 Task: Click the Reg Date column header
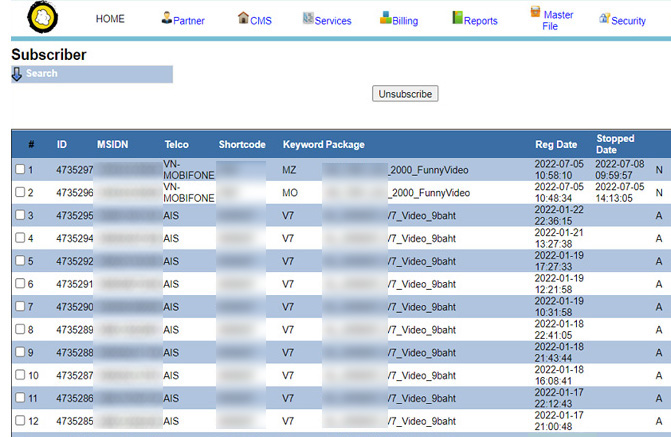coord(555,145)
